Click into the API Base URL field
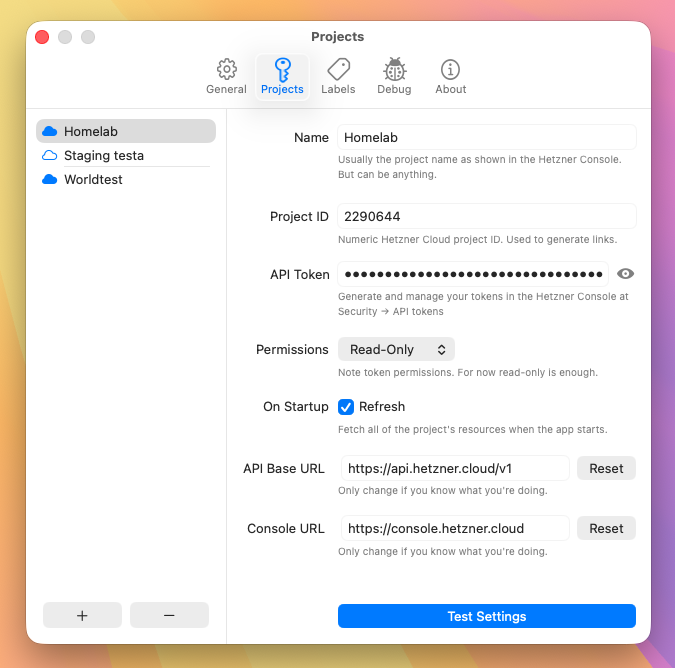 tap(455, 468)
